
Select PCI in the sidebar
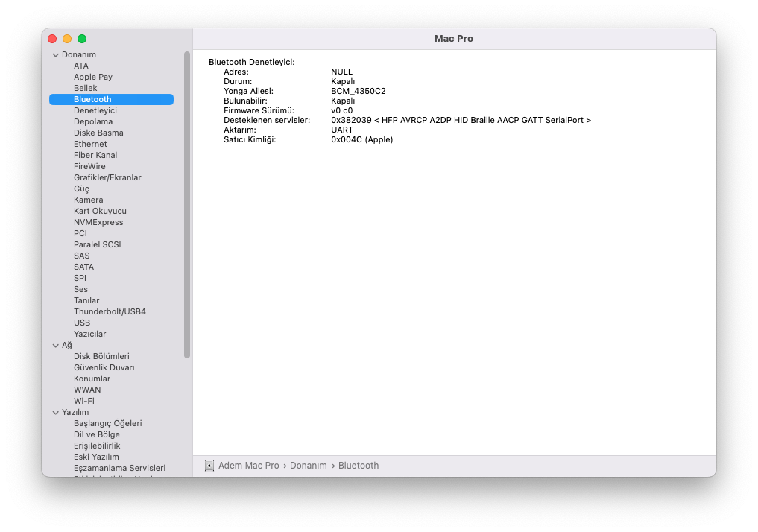tap(80, 233)
